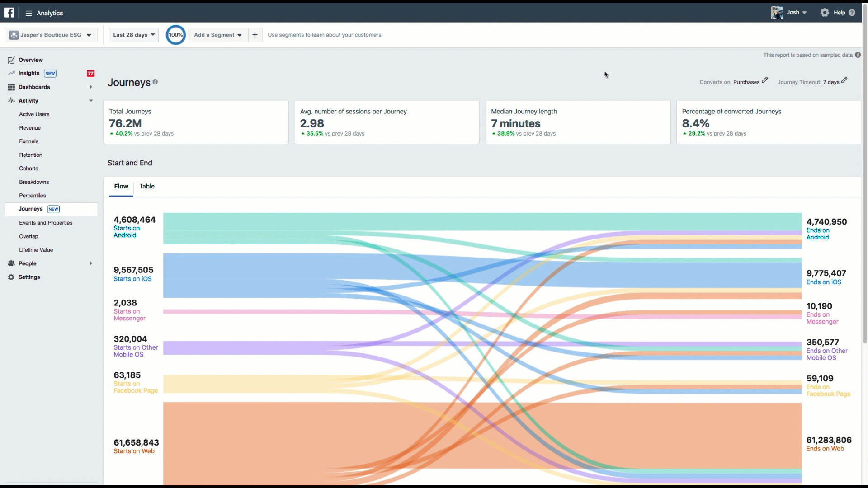Select the Jaspers Boutique ESG dropdown
This screenshot has width=868, height=488.
51,34
